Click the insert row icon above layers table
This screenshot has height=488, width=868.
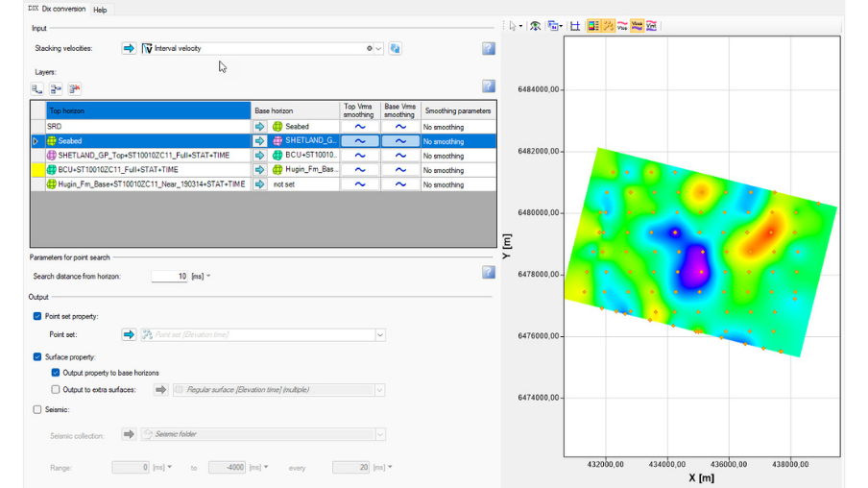point(56,88)
